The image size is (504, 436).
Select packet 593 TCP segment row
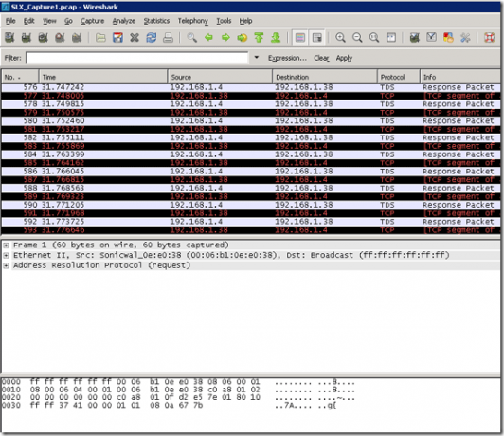[x=251, y=230]
